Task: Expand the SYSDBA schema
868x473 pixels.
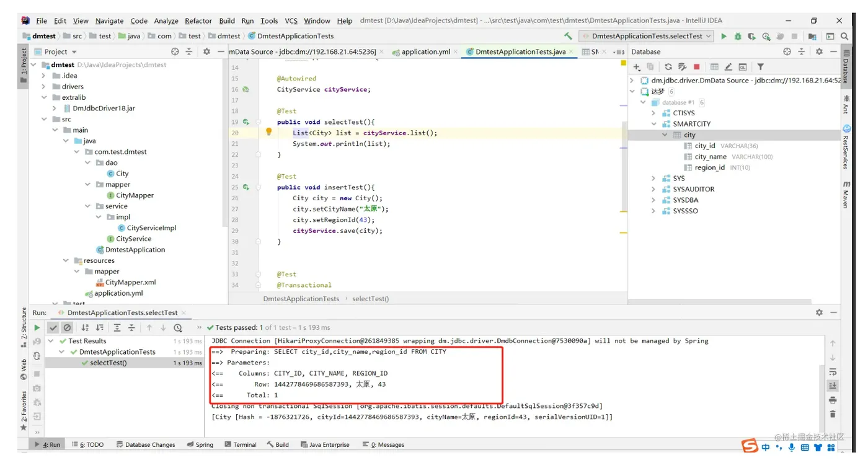Action: (653, 200)
